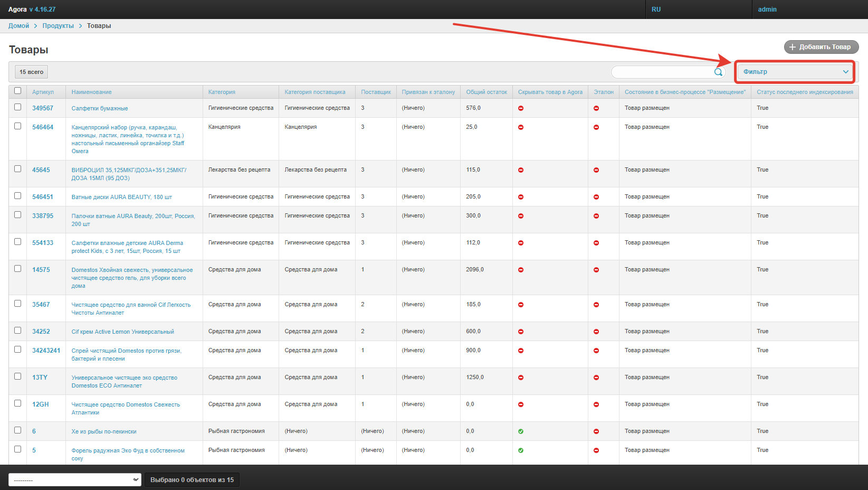
Task: Check the box for article 349567
Action: click(x=18, y=107)
